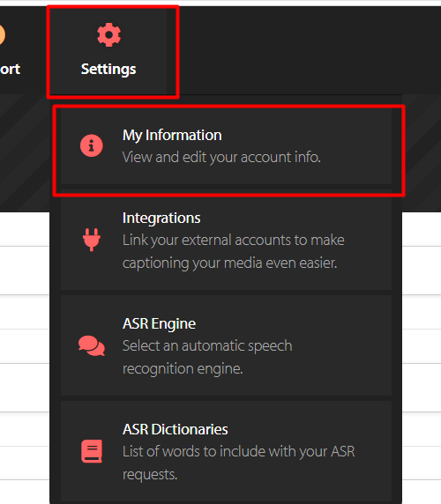
Task: Click the empty header bar right of Settings
Action: tap(309, 50)
